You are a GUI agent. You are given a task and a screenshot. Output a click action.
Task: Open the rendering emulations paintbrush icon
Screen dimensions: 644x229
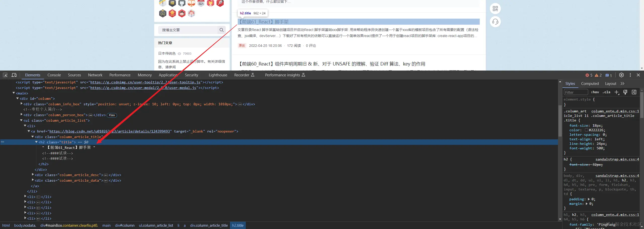(x=625, y=92)
